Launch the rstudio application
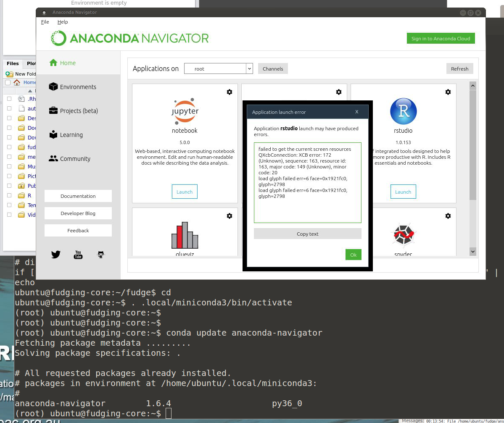This screenshot has width=504, height=423. (x=403, y=192)
